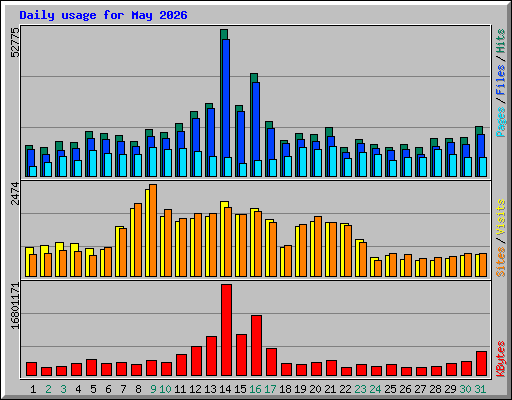Click the red KBytes bar for day 15
The image size is (512, 400).
241,355
